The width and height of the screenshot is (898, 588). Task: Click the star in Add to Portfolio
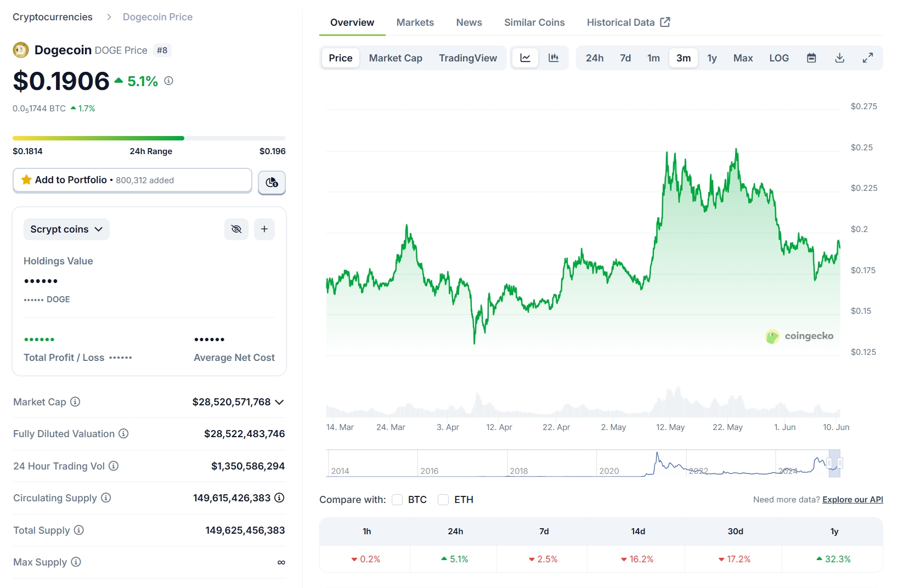coord(26,179)
